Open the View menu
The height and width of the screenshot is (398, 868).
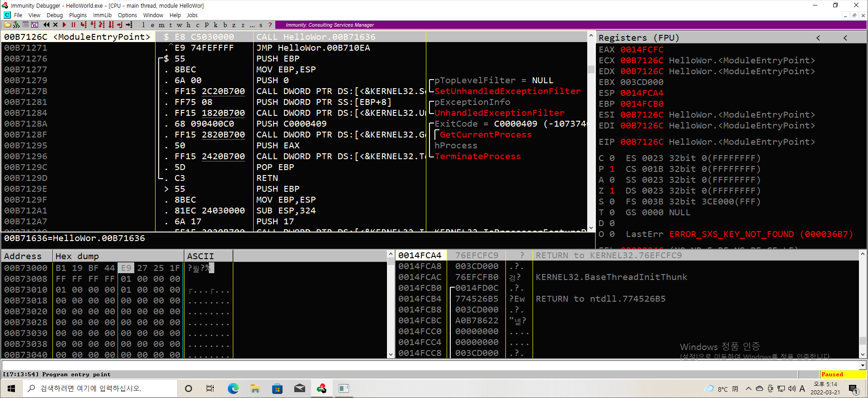pos(34,15)
